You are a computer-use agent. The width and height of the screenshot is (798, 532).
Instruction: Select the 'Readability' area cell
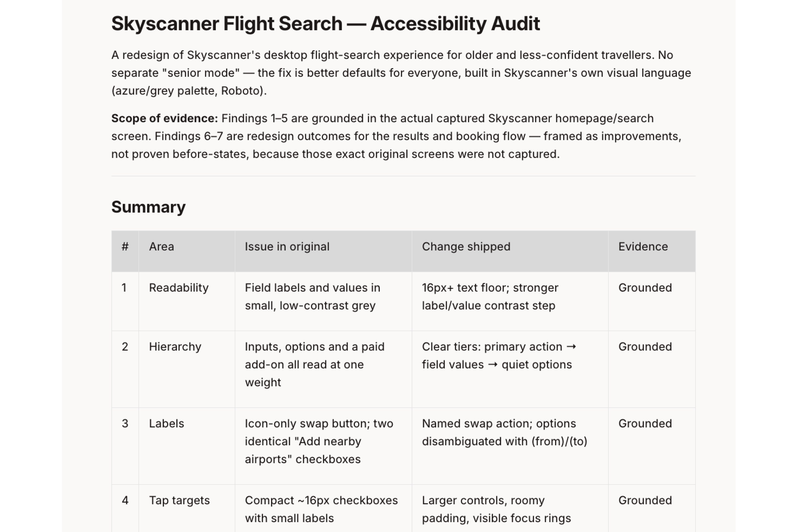click(x=187, y=301)
